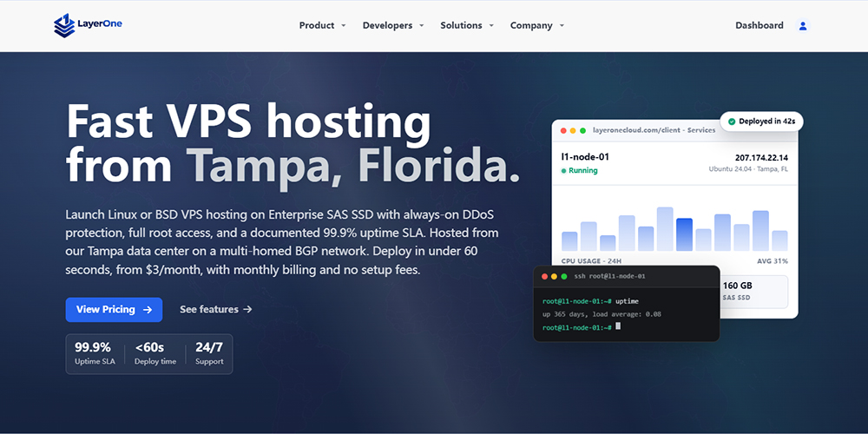The image size is (868, 434).
Task: Click the yellow dot in the ssh terminal
Action: point(554,276)
